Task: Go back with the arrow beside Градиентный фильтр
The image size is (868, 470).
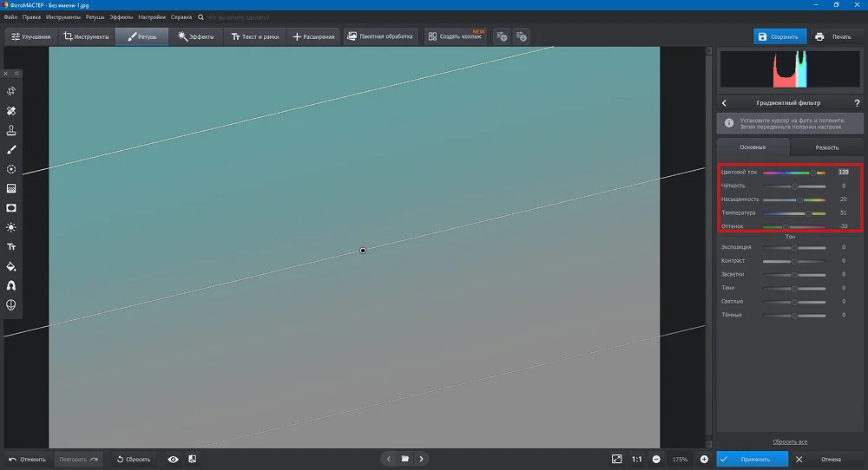Action: point(724,103)
